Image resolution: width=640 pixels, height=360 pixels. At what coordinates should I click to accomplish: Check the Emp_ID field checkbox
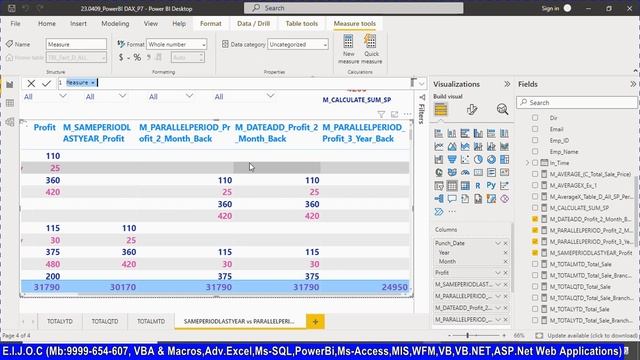coord(535,140)
